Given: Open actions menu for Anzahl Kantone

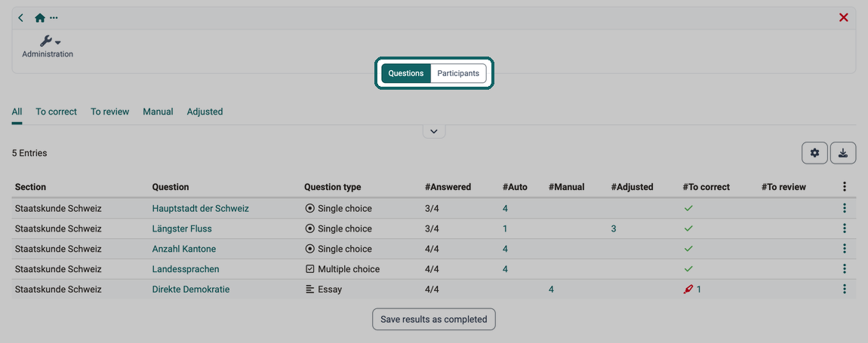Looking at the screenshot, I should 844,249.
